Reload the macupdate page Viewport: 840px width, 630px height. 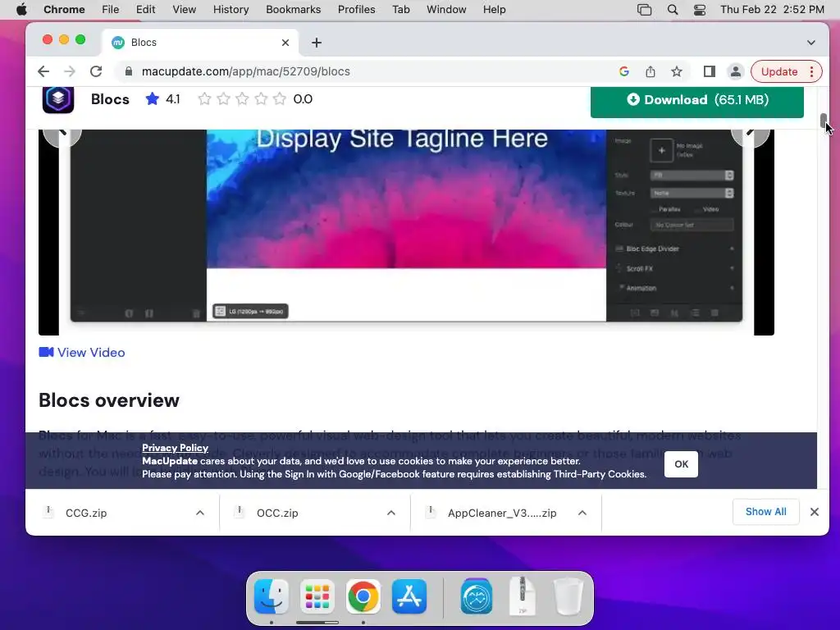pyautogui.click(x=96, y=71)
